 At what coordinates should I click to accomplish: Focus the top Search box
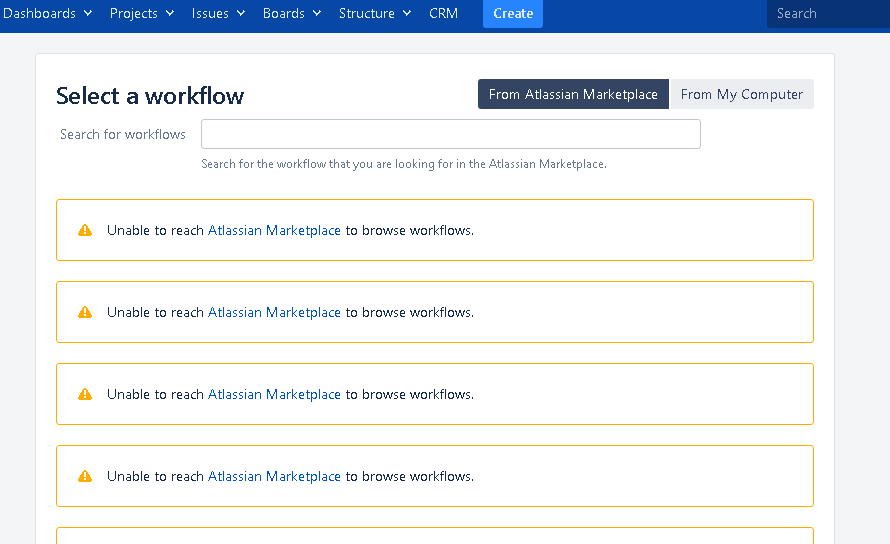[x=828, y=13]
